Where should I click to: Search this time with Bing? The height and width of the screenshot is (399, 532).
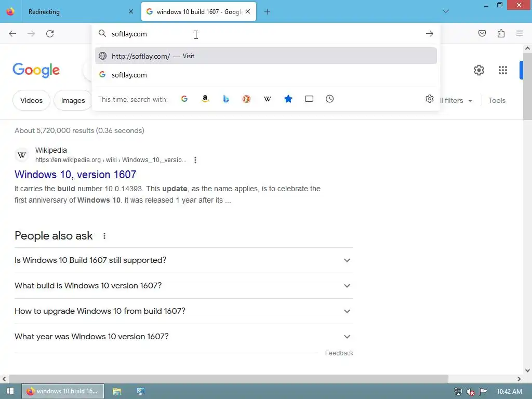[x=226, y=99]
